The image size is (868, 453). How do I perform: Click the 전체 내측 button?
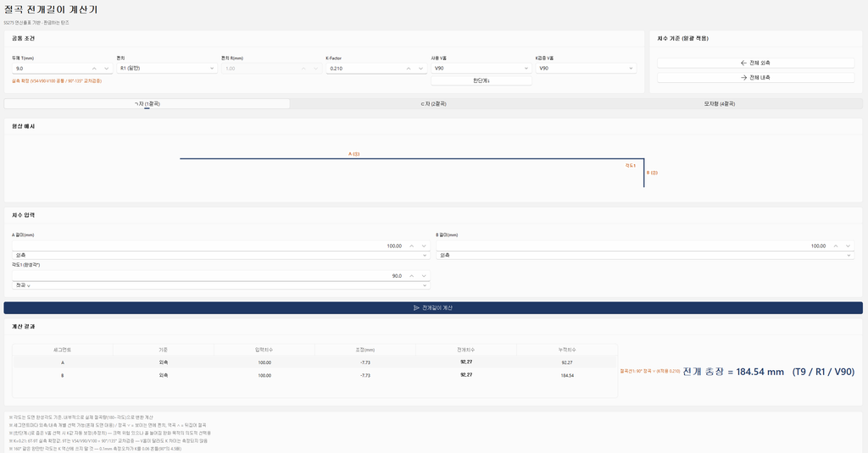(x=755, y=78)
